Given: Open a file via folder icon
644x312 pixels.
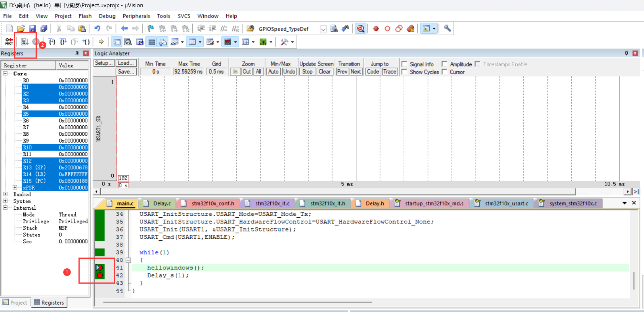Looking at the screenshot, I should [x=21, y=29].
